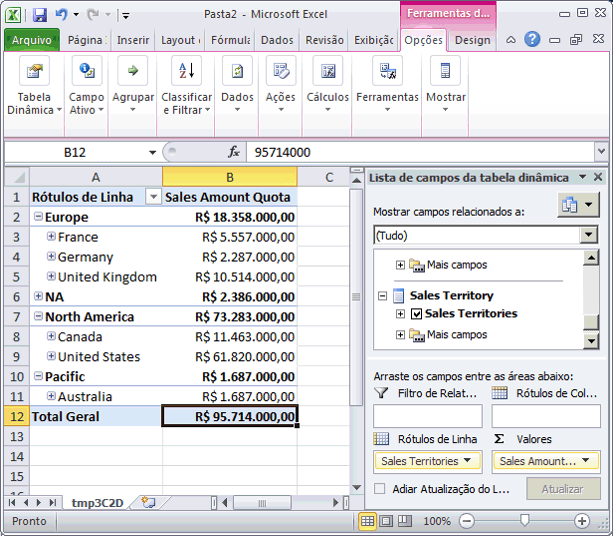Minimize the ribbon with caret icon

tap(511, 40)
